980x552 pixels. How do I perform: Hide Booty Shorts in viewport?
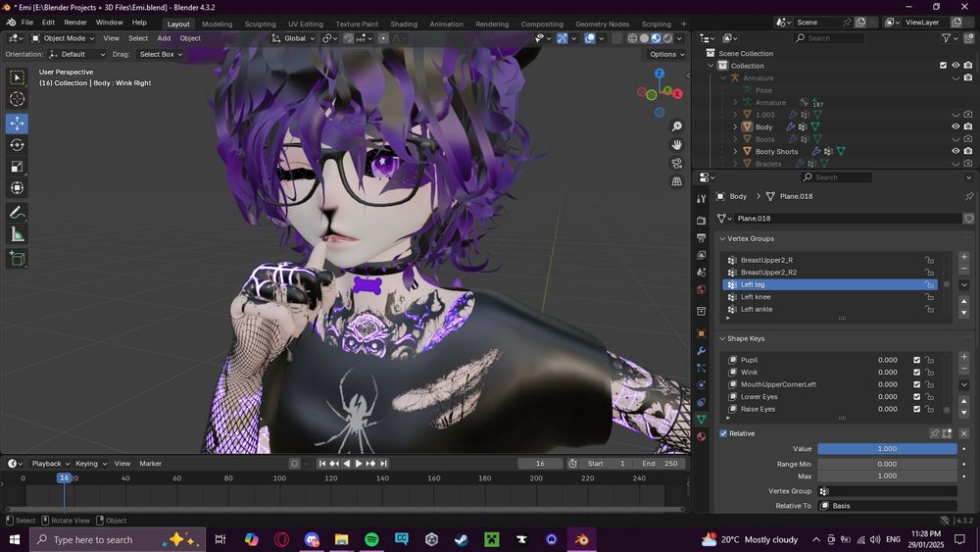955,151
